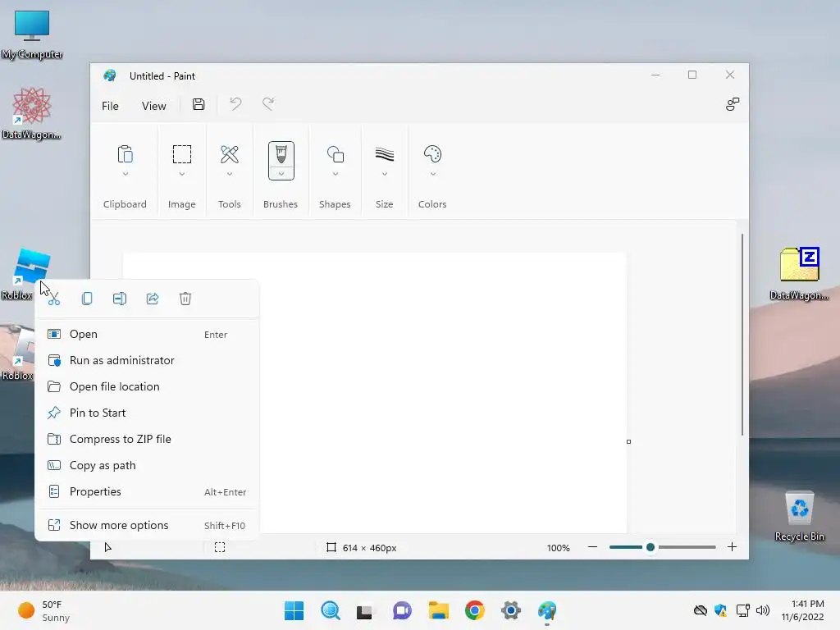Open Task View on taskbar
Viewport: 840px width, 630px height.
pyautogui.click(x=365, y=610)
